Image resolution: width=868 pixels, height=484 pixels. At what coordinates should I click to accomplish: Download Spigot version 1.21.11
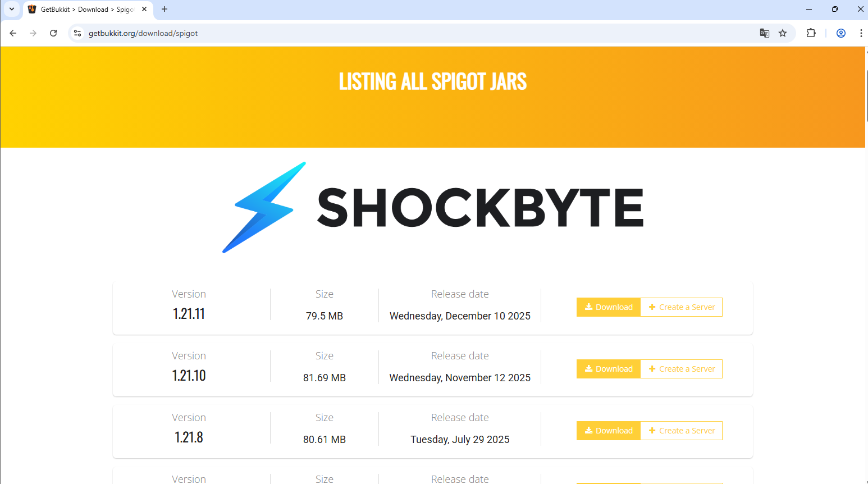tap(609, 307)
